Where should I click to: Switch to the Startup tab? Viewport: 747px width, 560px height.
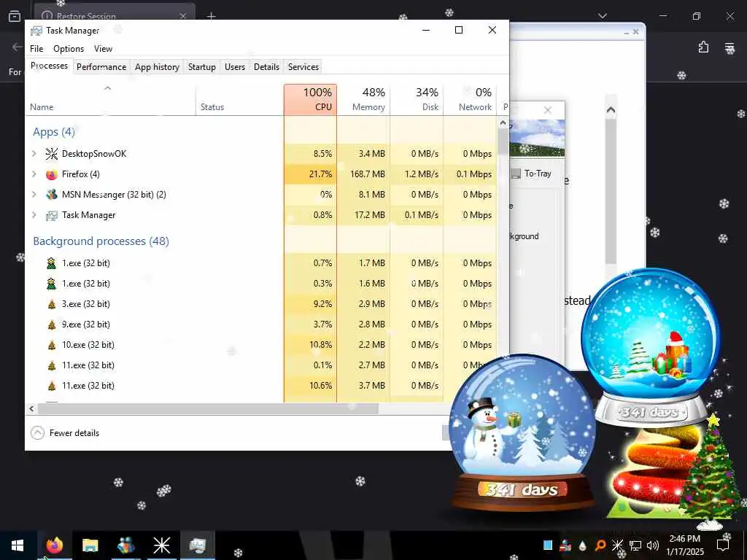[202, 66]
